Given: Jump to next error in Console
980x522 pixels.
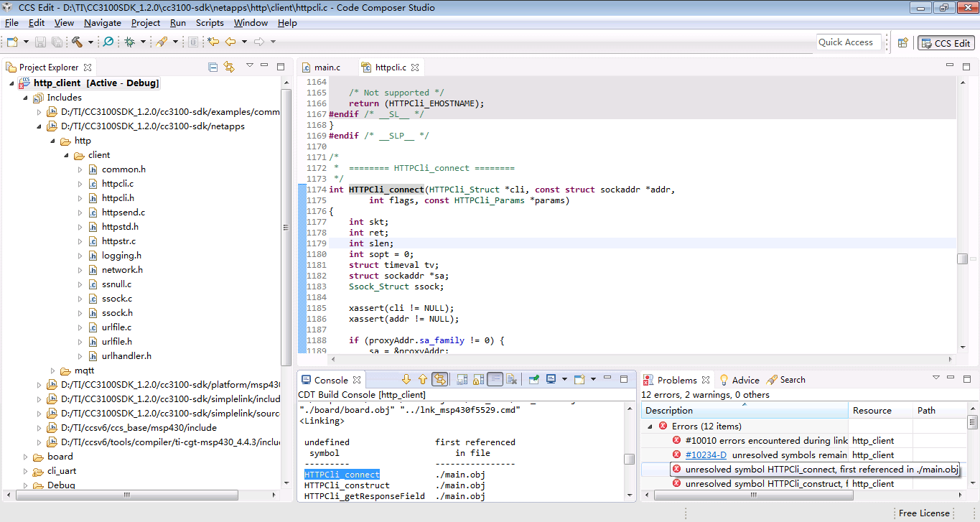Looking at the screenshot, I should pyautogui.click(x=406, y=380).
